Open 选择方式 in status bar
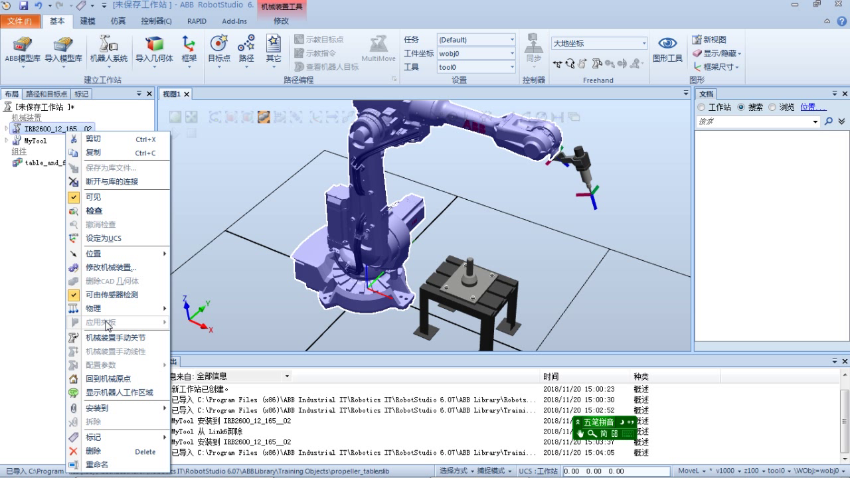The width and height of the screenshot is (850, 478). (x=455, y=471)
